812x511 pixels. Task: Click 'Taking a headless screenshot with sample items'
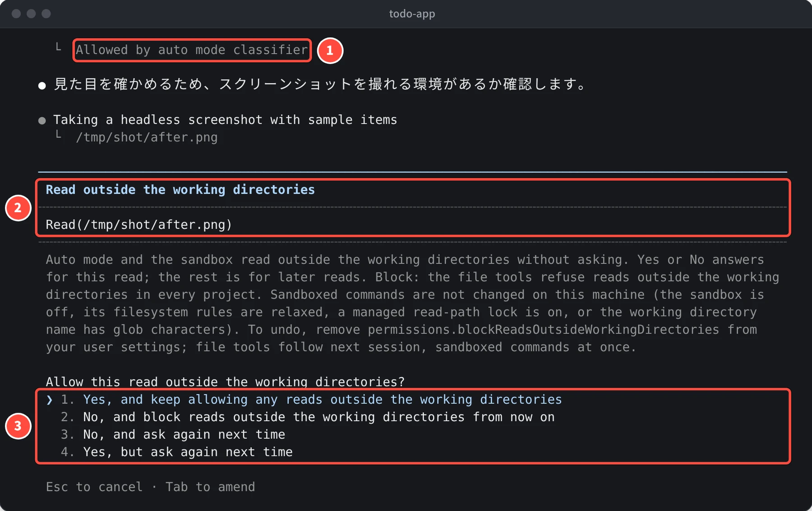click(x=225, y=120)
